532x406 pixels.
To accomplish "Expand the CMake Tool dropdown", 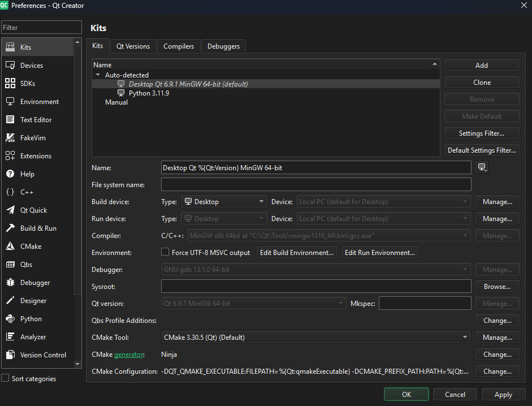I will click(316, 338).
